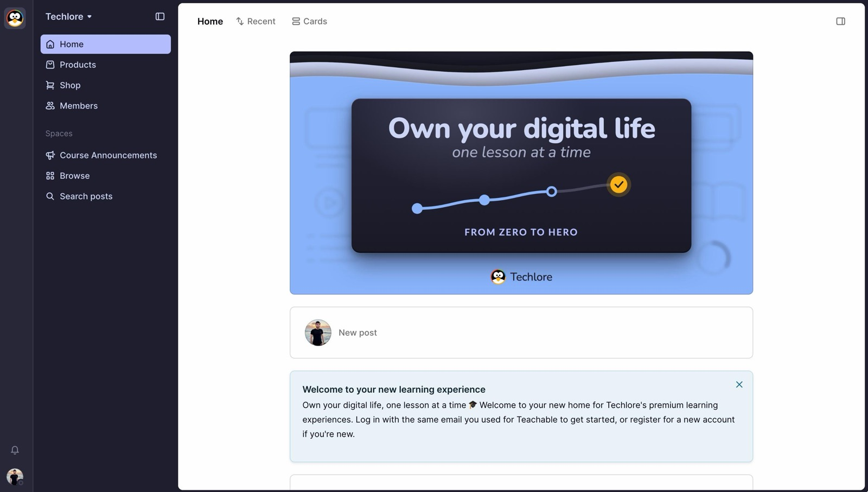
Task: Open the user profile avatar in the rail
Action: tap(15, 477)
